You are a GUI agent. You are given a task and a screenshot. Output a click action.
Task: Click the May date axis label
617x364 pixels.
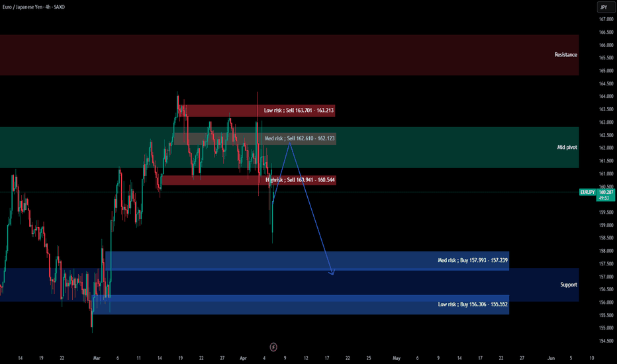tap(397, 358)
